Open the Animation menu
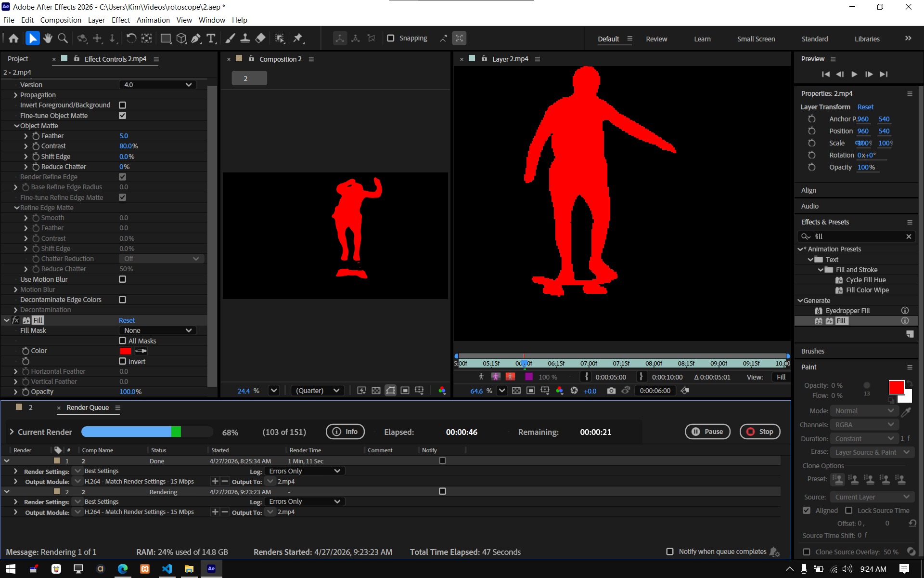 153,20
